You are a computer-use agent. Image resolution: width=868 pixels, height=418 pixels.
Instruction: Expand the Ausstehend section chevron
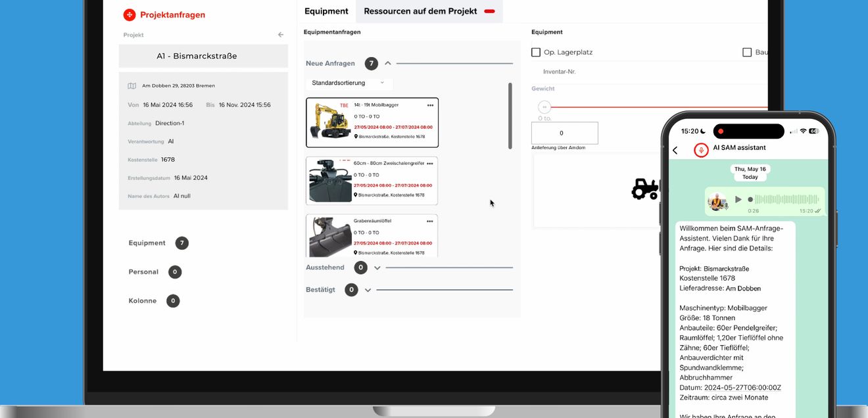377,267
